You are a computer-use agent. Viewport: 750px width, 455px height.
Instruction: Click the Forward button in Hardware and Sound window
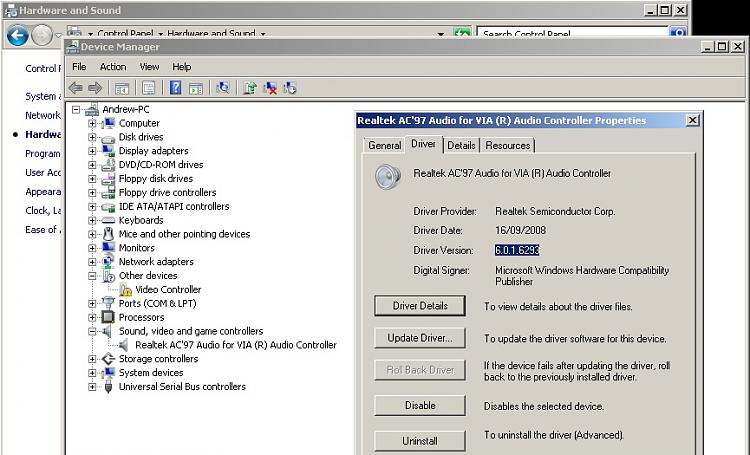[42, 36]
